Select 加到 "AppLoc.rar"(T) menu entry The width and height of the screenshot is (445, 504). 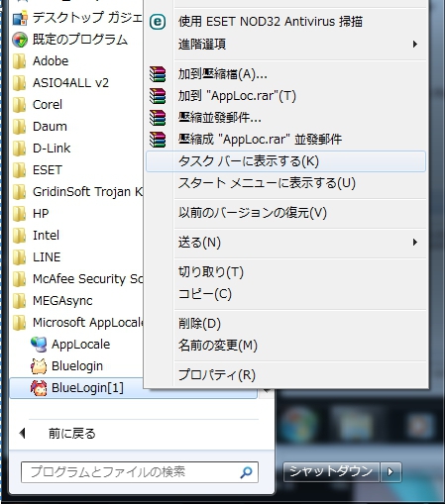[285, 96]
